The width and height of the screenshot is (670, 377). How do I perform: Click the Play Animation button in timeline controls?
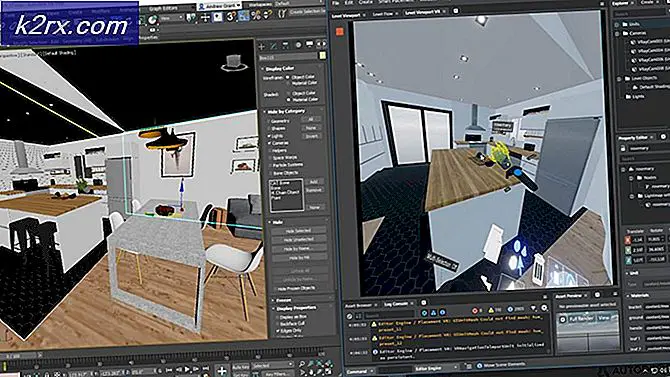[x=187, y=369]
